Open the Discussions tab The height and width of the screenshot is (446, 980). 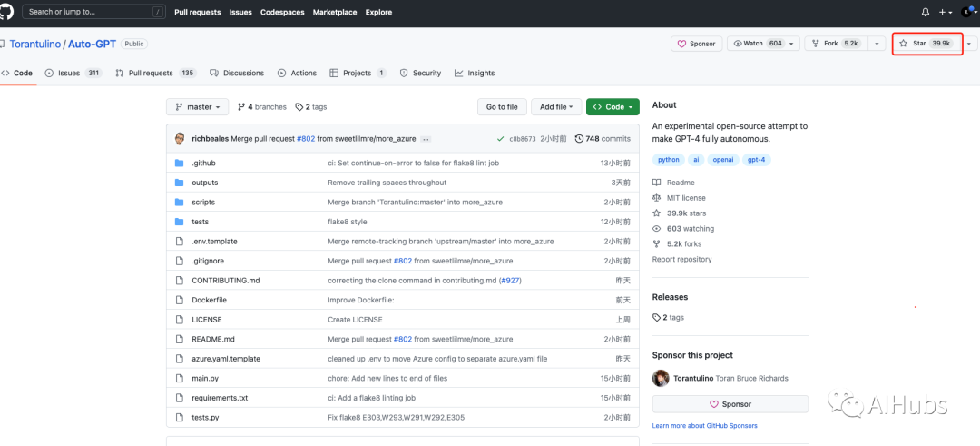237,74
